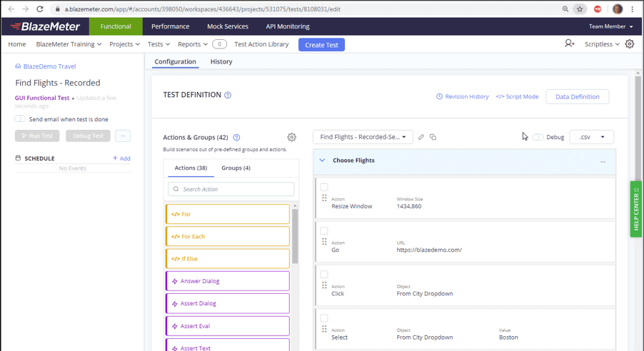
Task: Click the browser forward arrow
Action: [26, 9]
